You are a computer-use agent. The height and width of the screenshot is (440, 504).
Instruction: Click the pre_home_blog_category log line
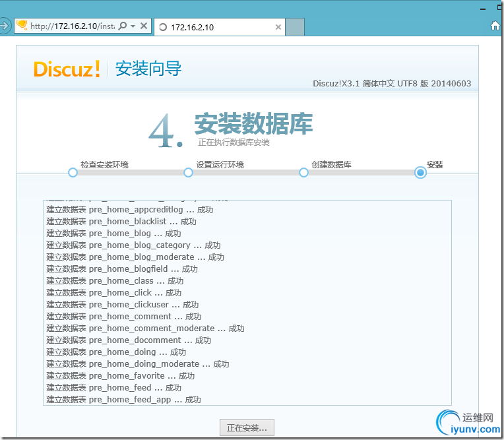pos(133,245)
